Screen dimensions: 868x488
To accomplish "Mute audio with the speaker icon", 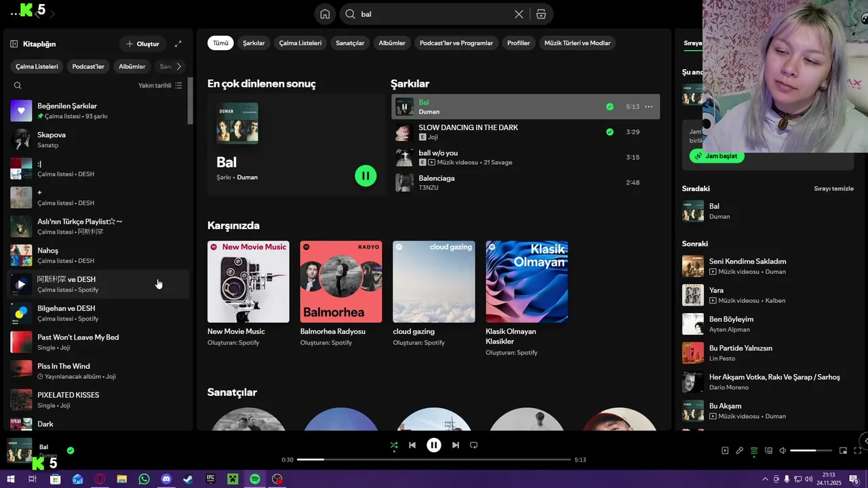I will pyautogui.click(x=783, y=451).
